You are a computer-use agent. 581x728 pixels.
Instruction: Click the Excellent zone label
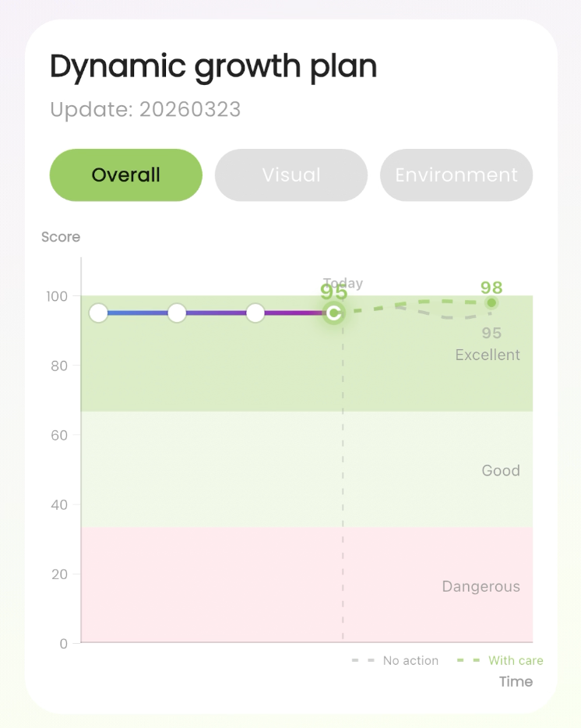[x=488, y=355]
